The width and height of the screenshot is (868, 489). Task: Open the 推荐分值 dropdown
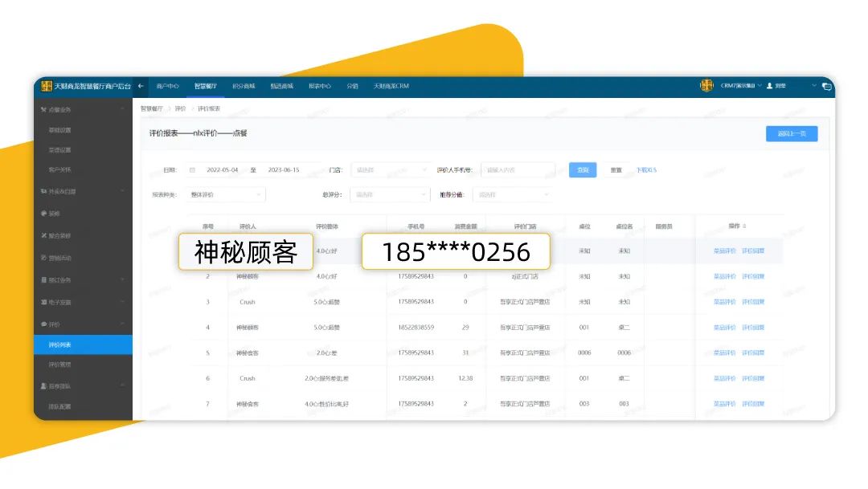click(x=513, y=194)
